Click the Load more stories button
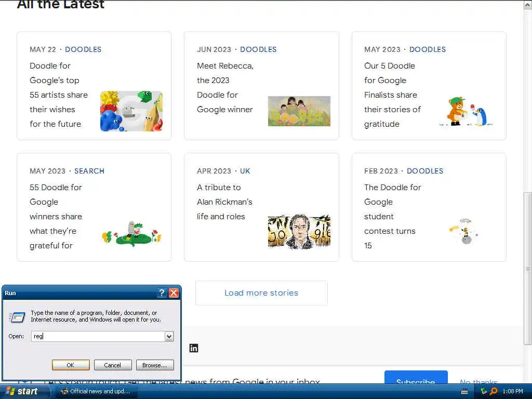Image resolution: width=532 pixels, height=399 pixels. pyautogui.click(x=261, y=293)
